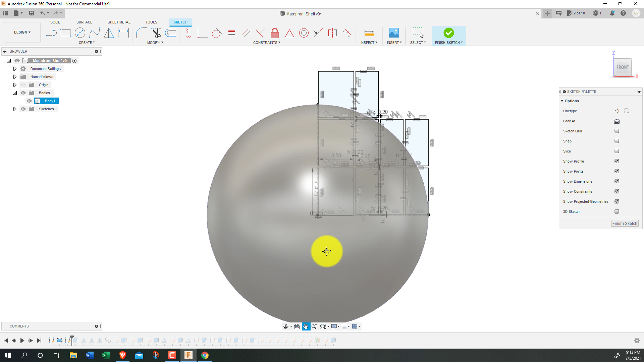
Task: Apply the Fix/Unfix lock constraint
Action: pyautogui.click(x=275, y=33)
